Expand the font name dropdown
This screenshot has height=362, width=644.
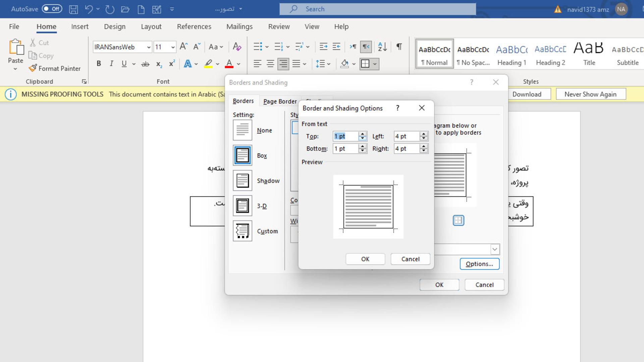149,47
